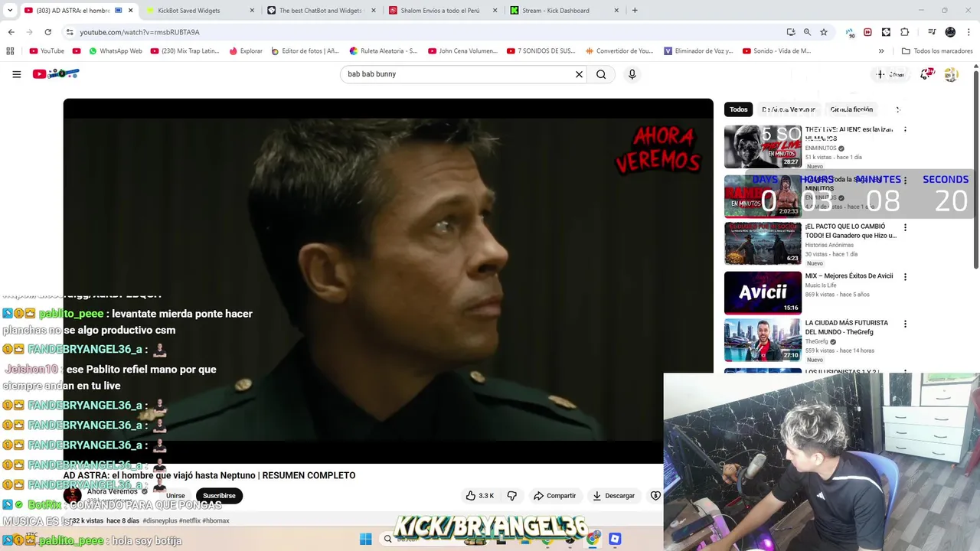Join the channel with Unirse
The height and width of the screenshot is (551, 980).
click(175, 496)
